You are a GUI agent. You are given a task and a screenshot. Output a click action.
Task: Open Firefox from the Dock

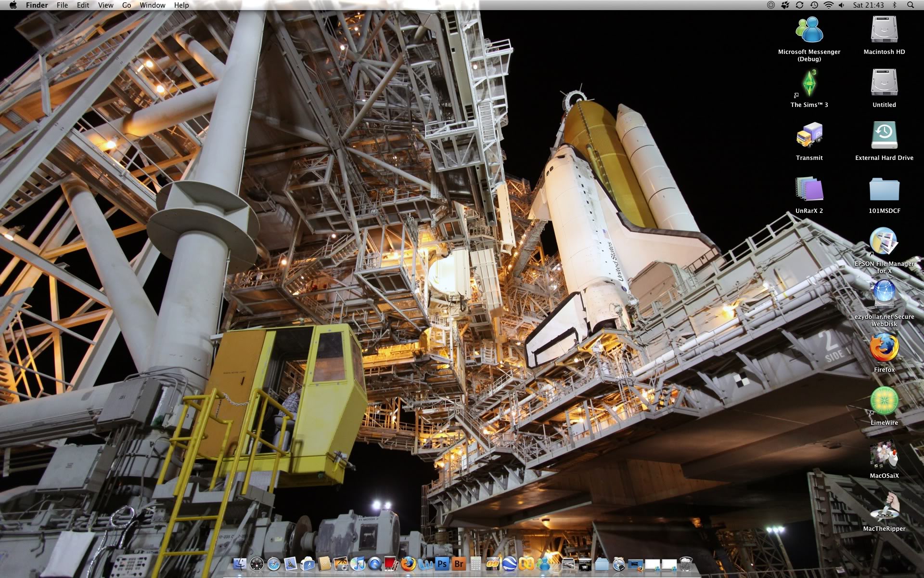[x=407, y=565]
